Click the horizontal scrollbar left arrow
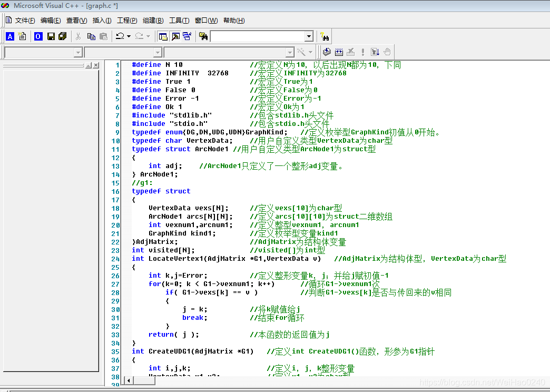550x392 pixels. [x=129, y=380]
